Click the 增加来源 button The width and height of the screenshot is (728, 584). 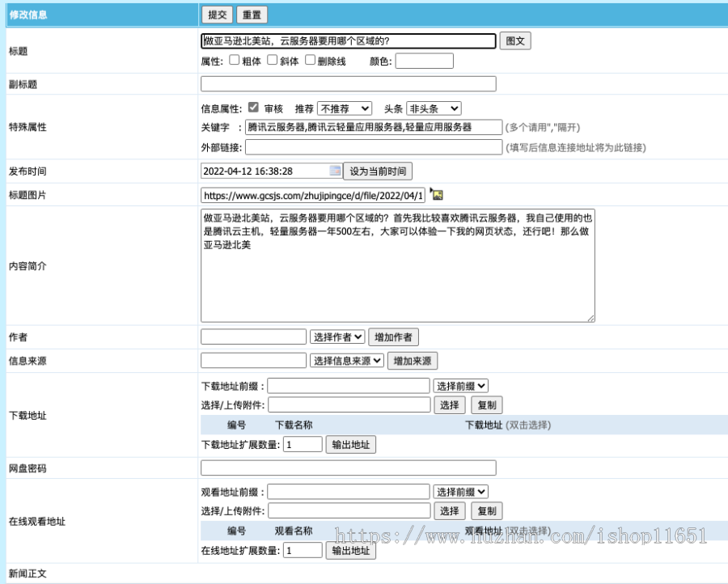point(413,361)
